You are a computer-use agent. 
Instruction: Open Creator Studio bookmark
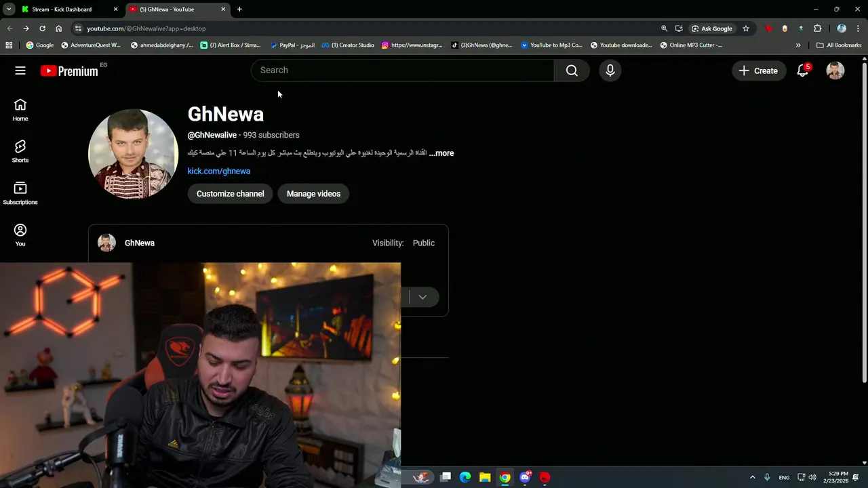(348, 45)
